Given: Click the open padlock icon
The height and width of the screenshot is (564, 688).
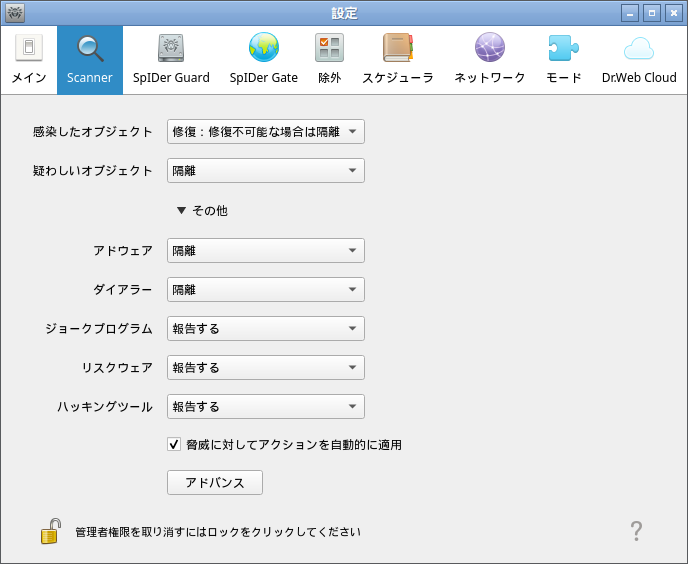Looking at the screenshot, I should pyautogui.click(x=51, y=531).
